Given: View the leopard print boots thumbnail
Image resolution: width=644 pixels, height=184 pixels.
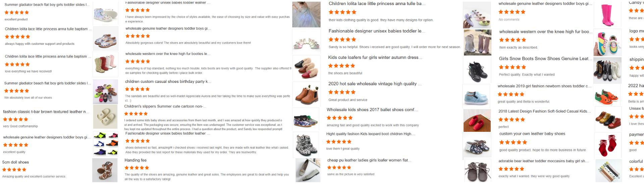Looking at the screenshot, I should tap(307, 145).
